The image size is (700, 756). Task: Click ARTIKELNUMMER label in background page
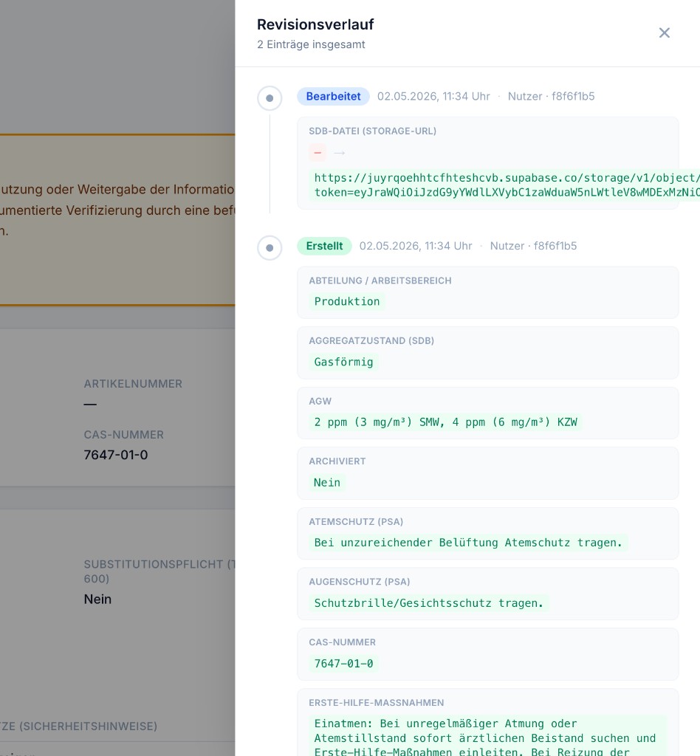[x=133, y=384]
